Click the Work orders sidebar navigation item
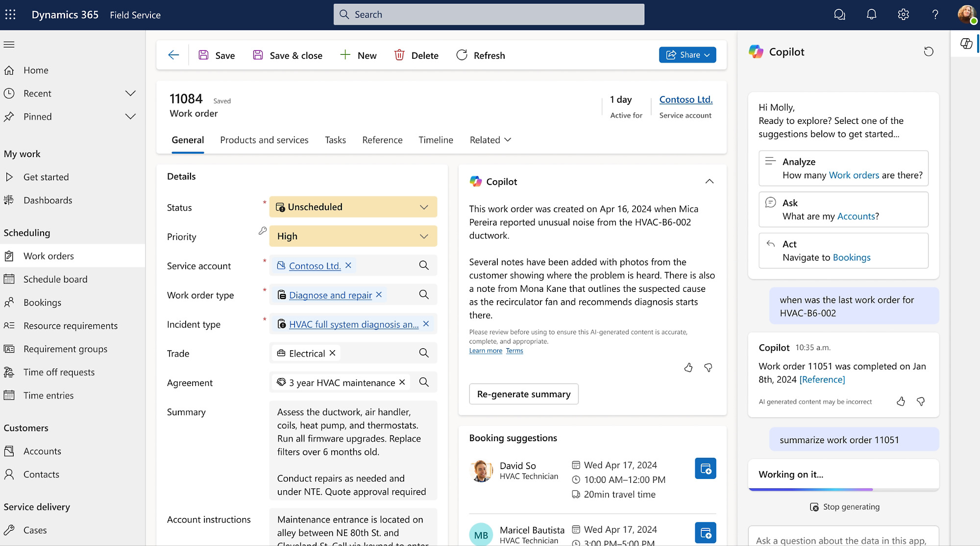The height and width of the screenshot is (546, 980). [x=49, y=256]
